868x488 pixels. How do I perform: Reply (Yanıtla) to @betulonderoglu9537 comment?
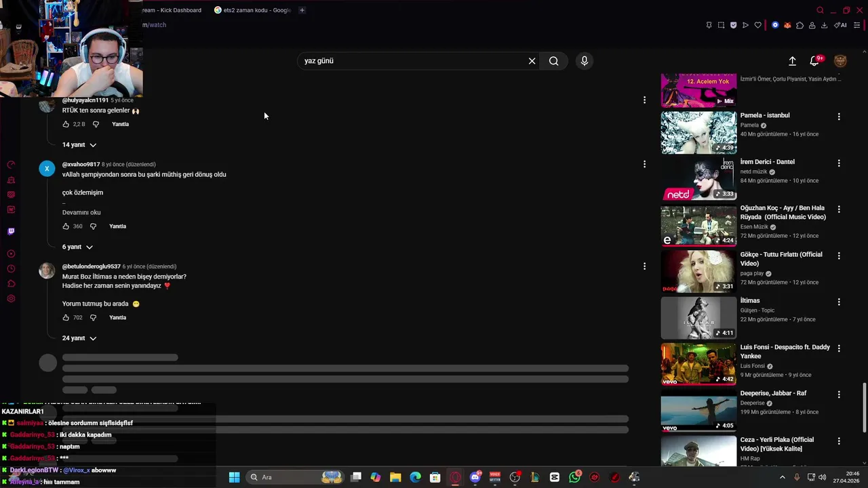[x=117, y=318]
